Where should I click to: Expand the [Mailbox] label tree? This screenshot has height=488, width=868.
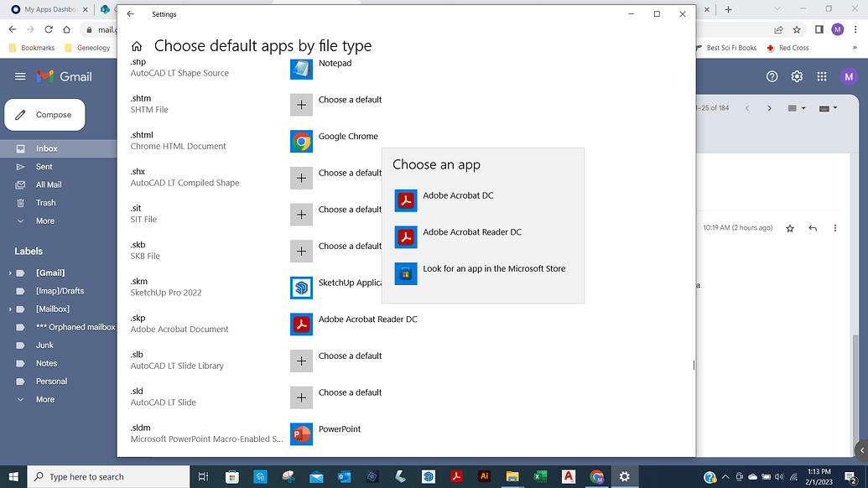(10, 309)
